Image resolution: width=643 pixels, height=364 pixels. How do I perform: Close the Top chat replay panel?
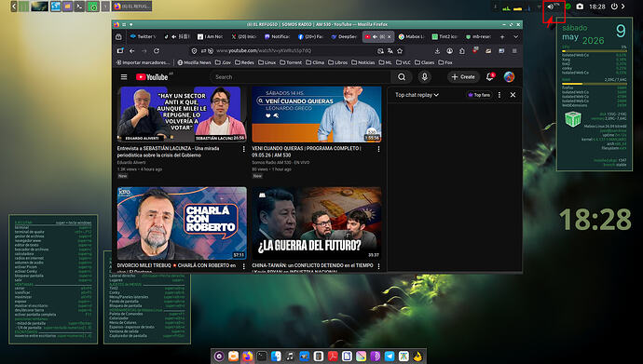tap(513, 95)
